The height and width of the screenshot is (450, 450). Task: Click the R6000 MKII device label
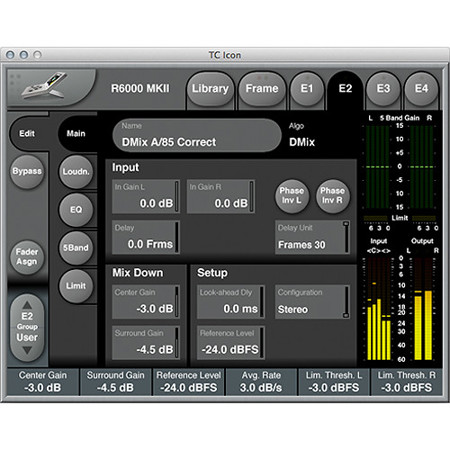pyautogui.click(x=140, y=89)
